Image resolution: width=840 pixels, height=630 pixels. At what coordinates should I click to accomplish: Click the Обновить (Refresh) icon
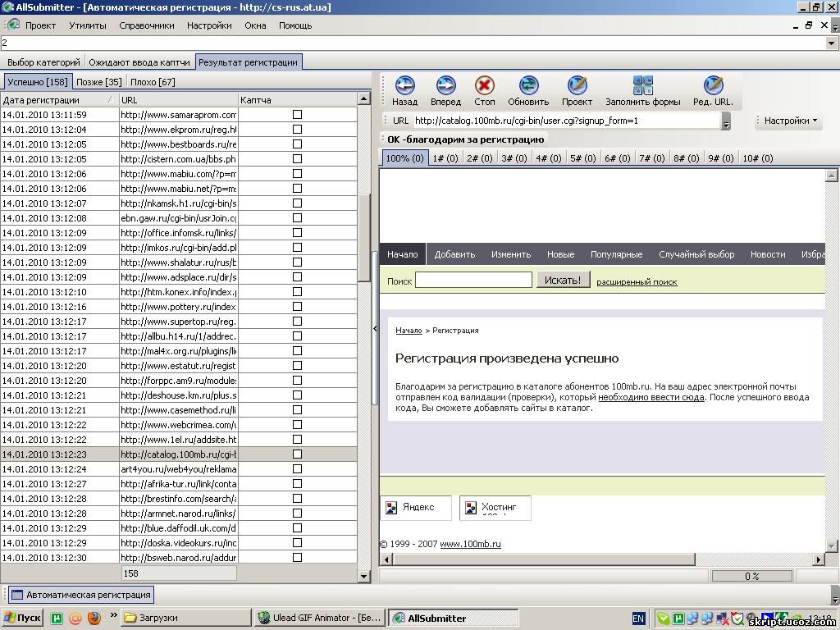[528, 85]
